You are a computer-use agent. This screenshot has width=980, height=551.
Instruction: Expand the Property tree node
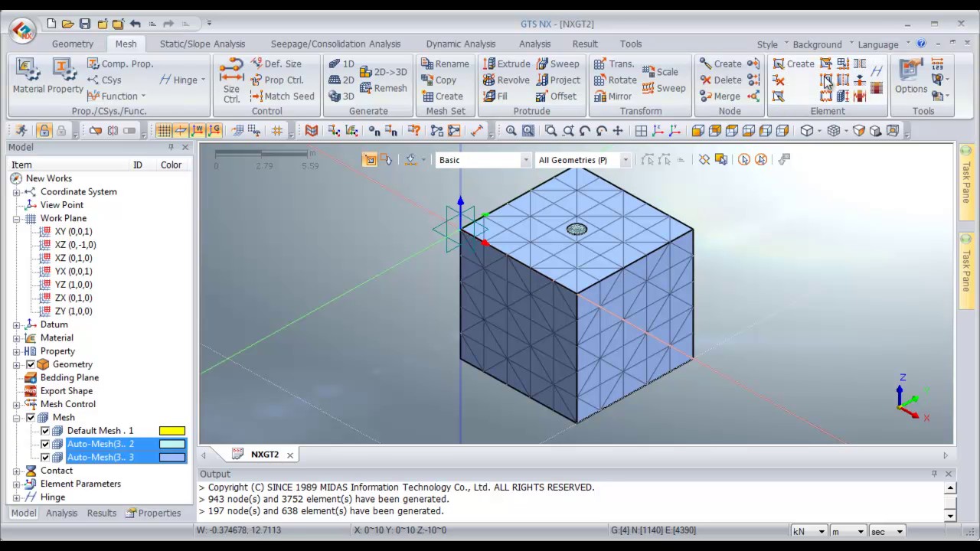pos(16,351)
